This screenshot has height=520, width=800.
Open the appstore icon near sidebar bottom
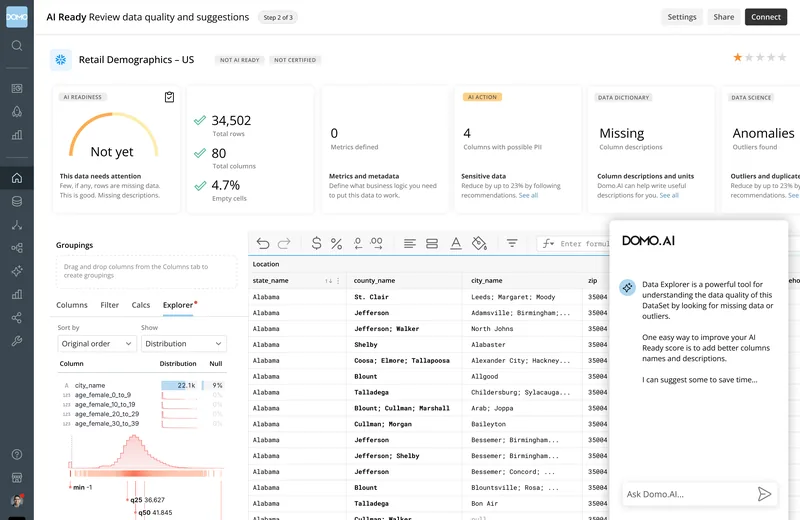[17, 478]
